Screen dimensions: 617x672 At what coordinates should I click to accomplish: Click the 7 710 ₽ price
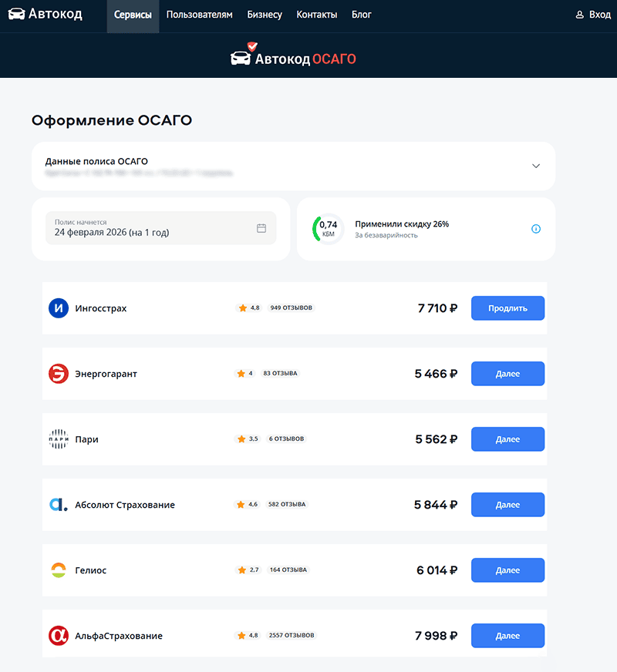(438, 308)
